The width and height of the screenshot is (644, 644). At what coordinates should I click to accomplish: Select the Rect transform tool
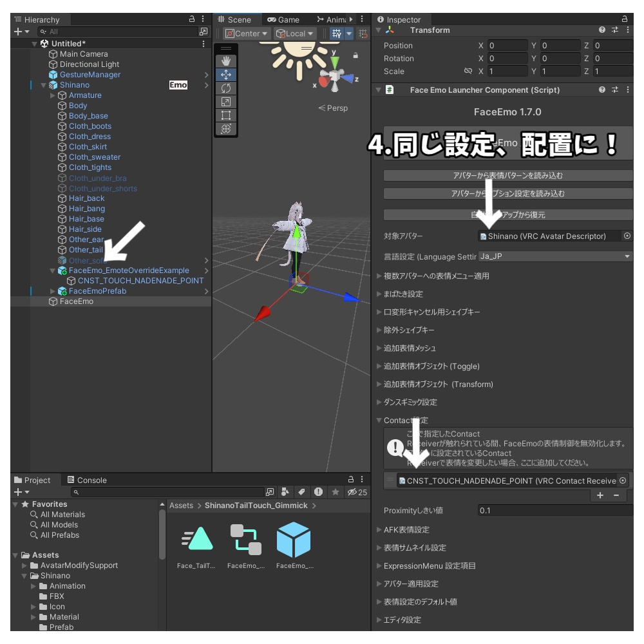(x=226, y=115)
